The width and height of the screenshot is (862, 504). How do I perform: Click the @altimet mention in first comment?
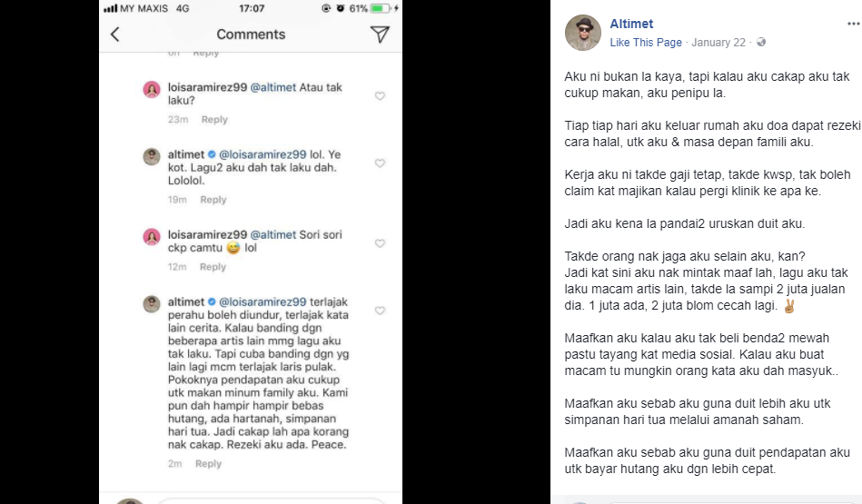(x=272, y=87)
